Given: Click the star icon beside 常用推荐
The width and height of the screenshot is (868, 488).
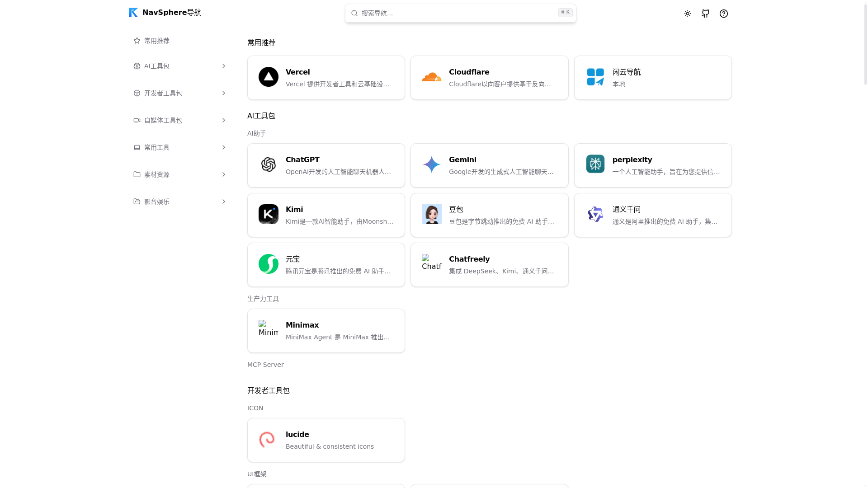Looking at the screenshot, I should coord(137,41).
